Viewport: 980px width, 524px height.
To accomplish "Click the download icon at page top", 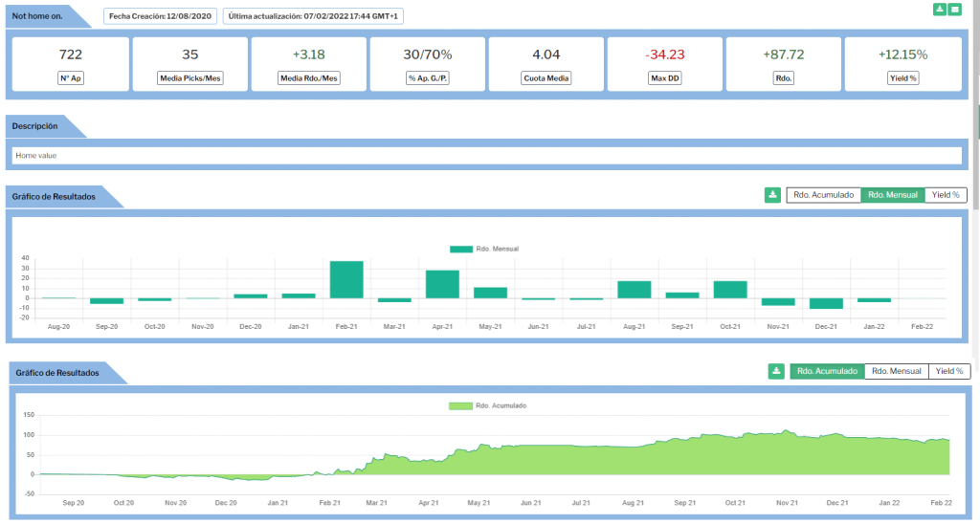I will [940, 10].
